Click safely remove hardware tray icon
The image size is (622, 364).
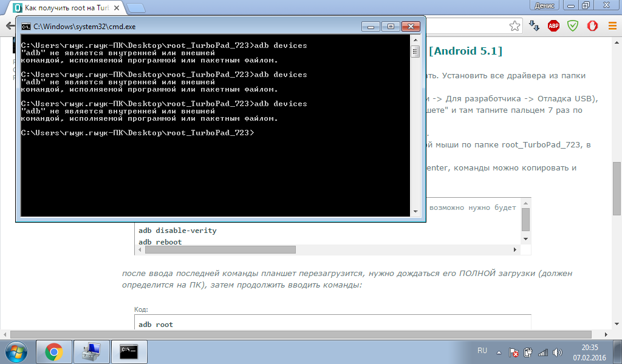pyautogui.click(x=528, y=352)
